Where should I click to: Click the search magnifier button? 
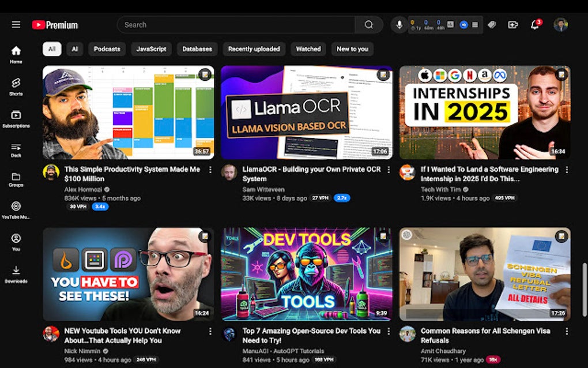point(369,25)
